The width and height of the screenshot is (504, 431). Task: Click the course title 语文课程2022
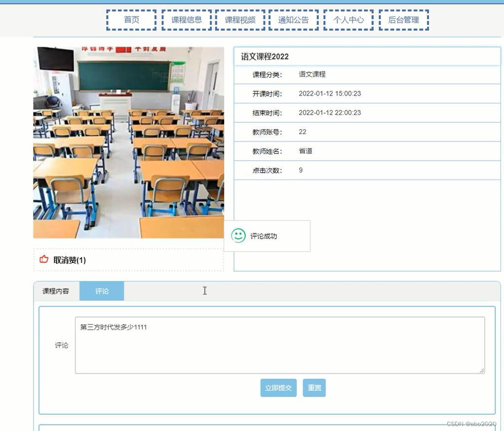pos(264,56)
